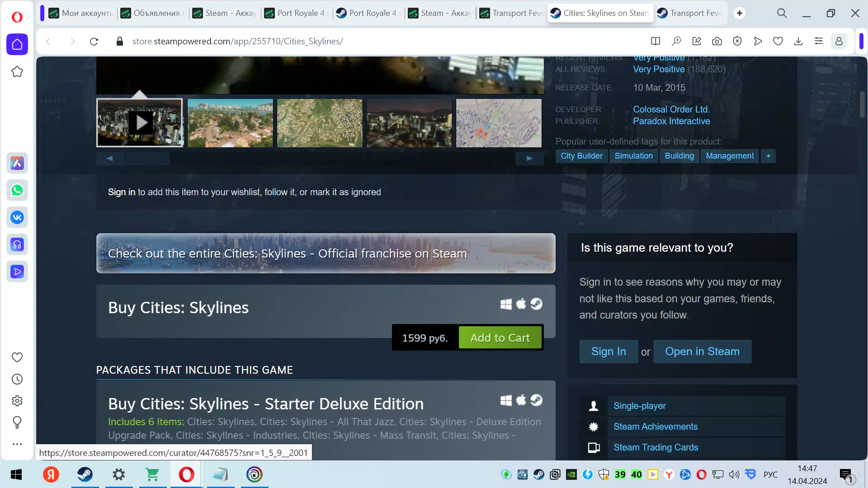
Task: Open the sidebar music player headphones icon
Action: pyautogui.click(x=17, y=244)
